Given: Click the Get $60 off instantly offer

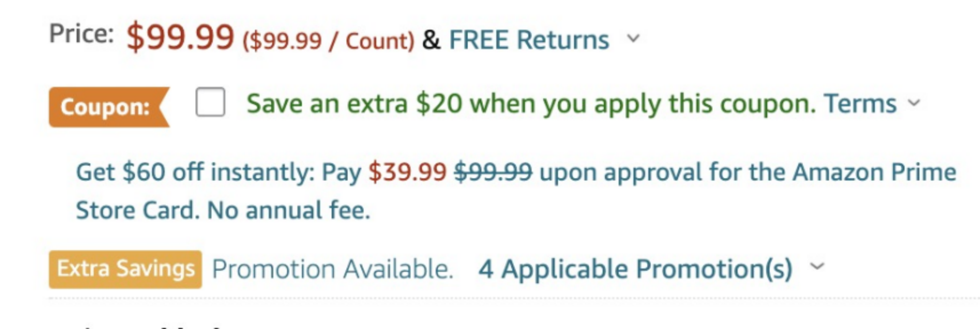Looking at the screenshot, I should tap(195, 172).
